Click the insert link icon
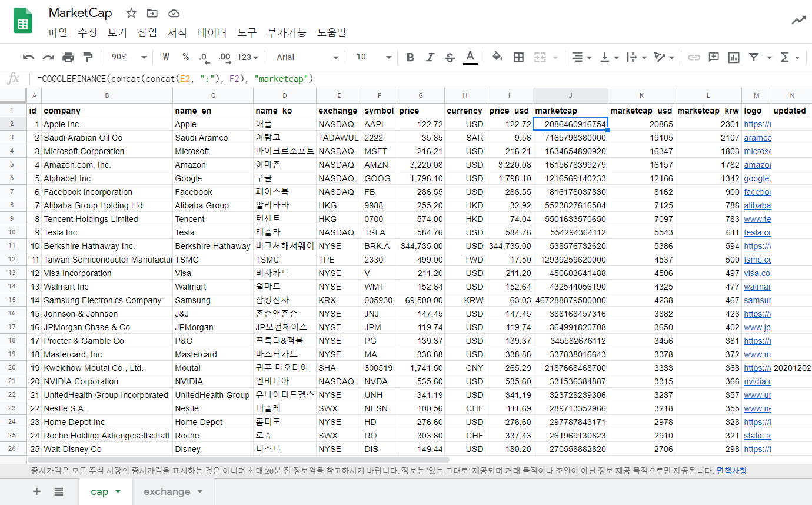 click(x=694, y=57)
